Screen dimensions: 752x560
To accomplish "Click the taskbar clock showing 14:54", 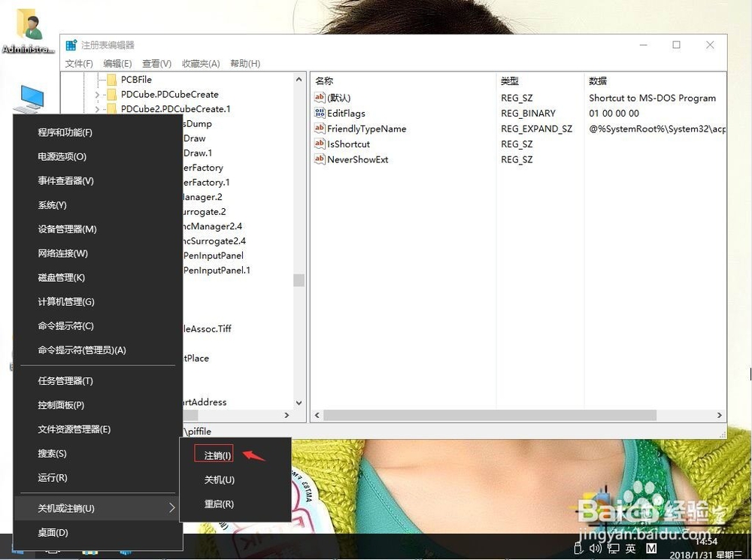I will (x=706, y=541).
